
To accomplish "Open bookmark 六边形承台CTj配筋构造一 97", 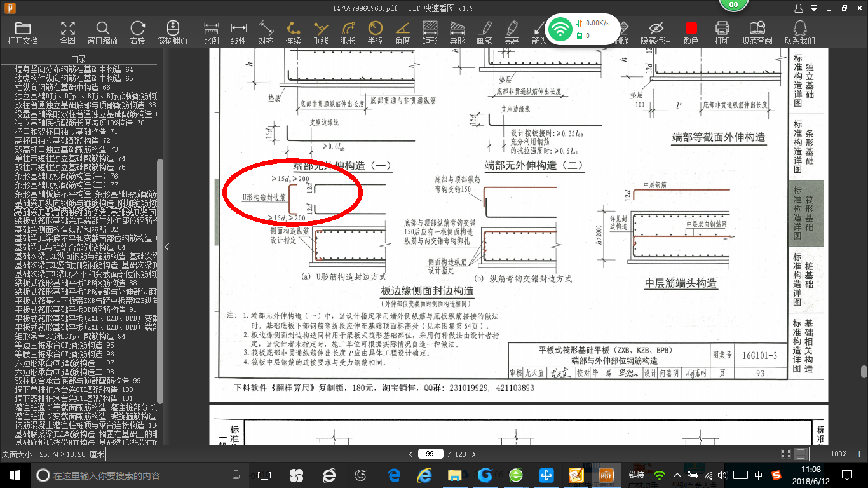I will 64,363.
